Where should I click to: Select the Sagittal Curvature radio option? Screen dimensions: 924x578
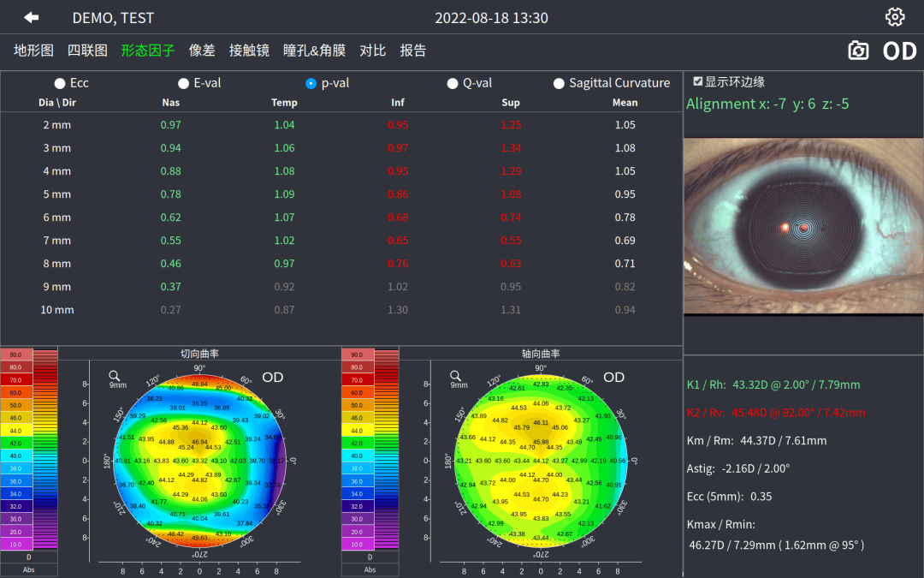560,83
